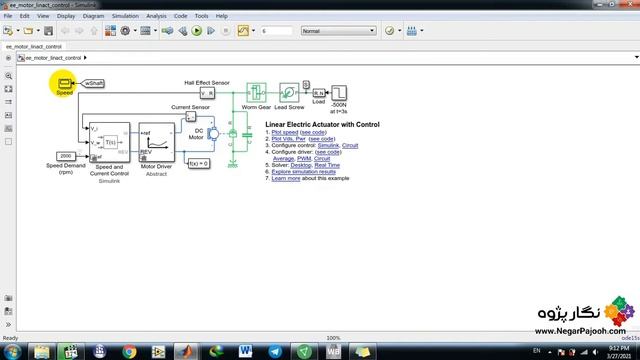Select the Hall Effect Sensor block
This screenshot has width=640, height=360.
pyautogui.click(x=207, y=93)
